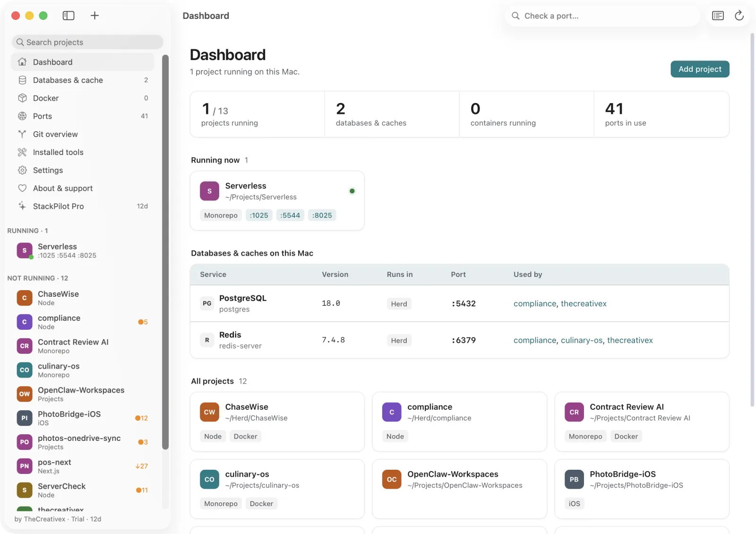Screen dimensions: 756x534
Task: Click the :5544 port tag on Serverless card
Action: (x=290, y=215)
